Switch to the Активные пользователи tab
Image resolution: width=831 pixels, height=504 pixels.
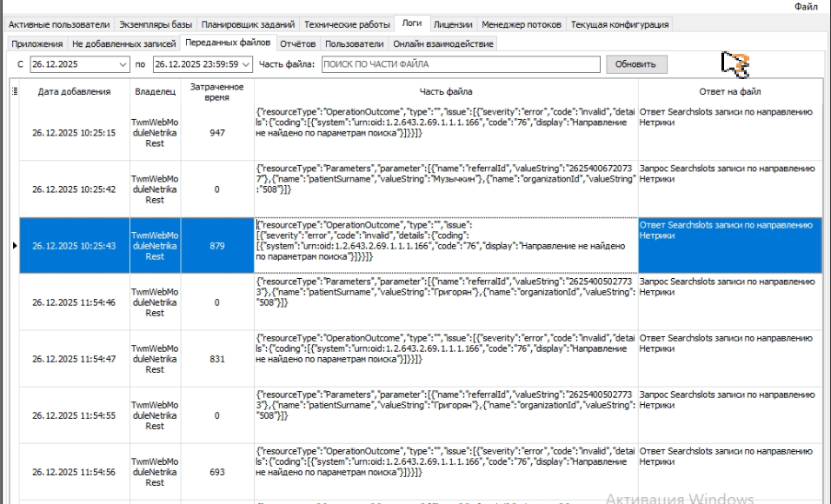click(x=59, y=24)
